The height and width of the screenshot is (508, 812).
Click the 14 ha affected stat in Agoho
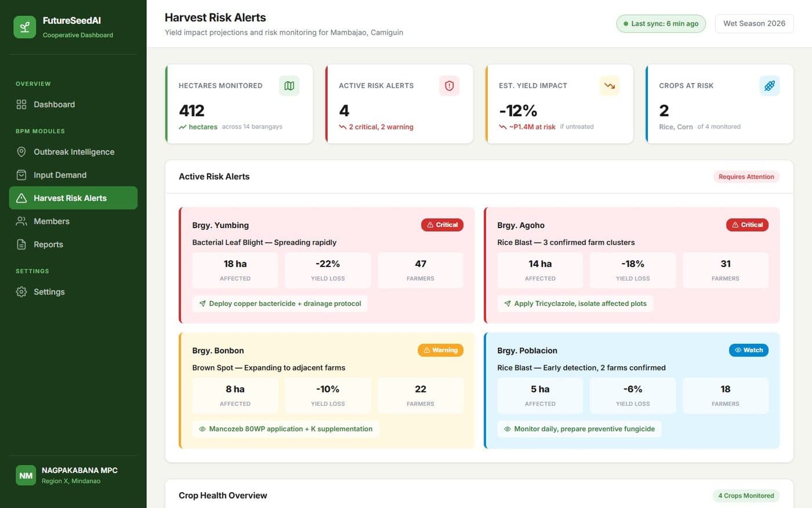pos(540,270)
